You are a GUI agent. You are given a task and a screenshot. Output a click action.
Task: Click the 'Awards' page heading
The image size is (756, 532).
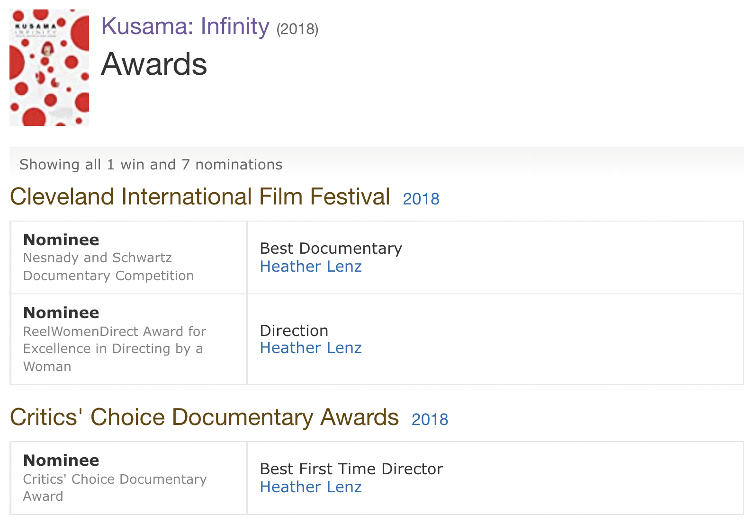click(x=154, y=64)
